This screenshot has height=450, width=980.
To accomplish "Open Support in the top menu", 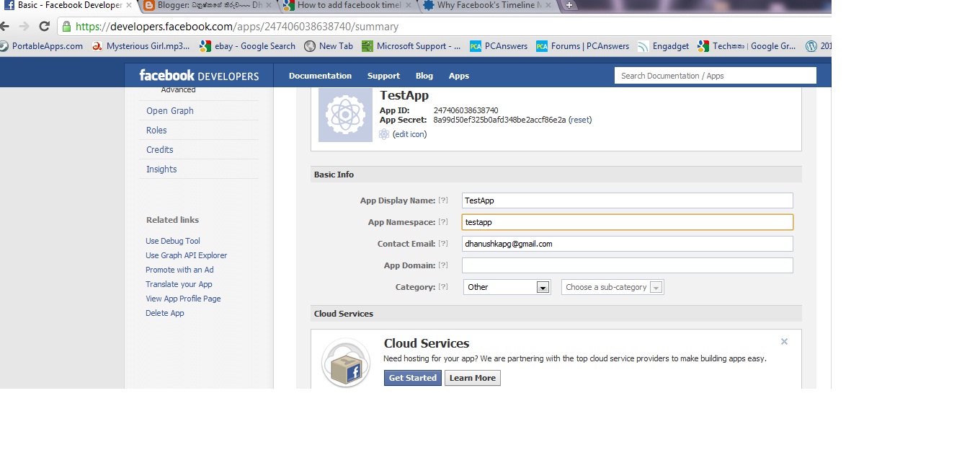I will [x=383, y=76].
